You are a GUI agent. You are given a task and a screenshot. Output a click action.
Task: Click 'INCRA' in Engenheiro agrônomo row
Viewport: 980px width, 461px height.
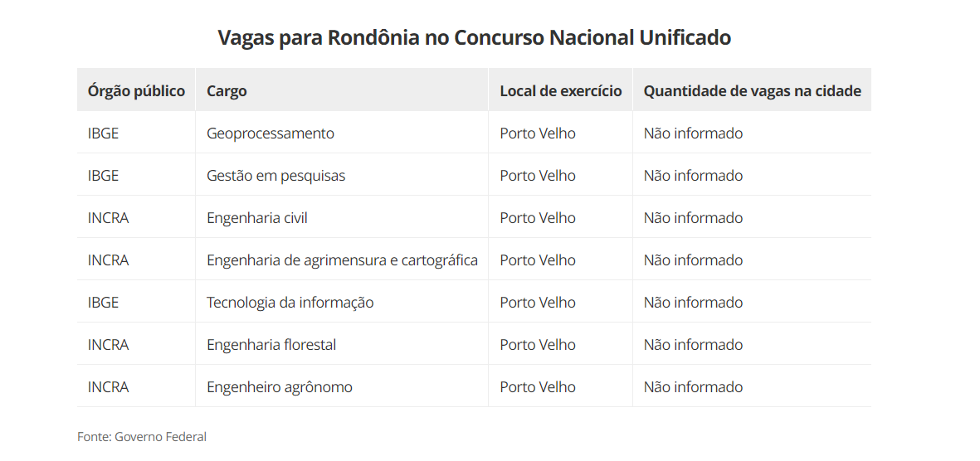click(x=109, y=387)
